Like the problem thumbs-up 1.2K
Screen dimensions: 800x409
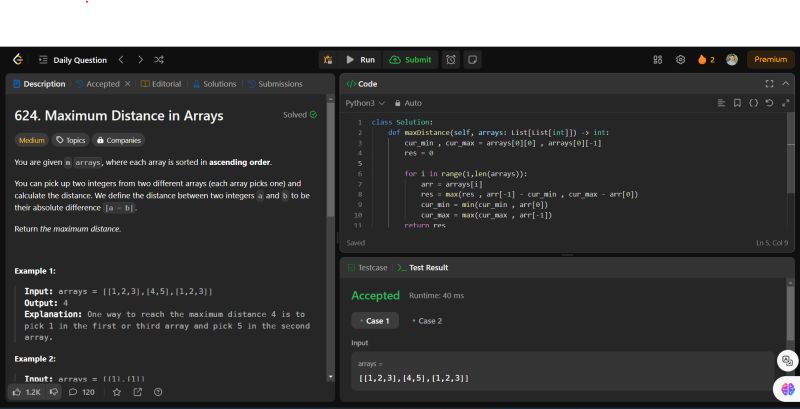coord(27,392)
